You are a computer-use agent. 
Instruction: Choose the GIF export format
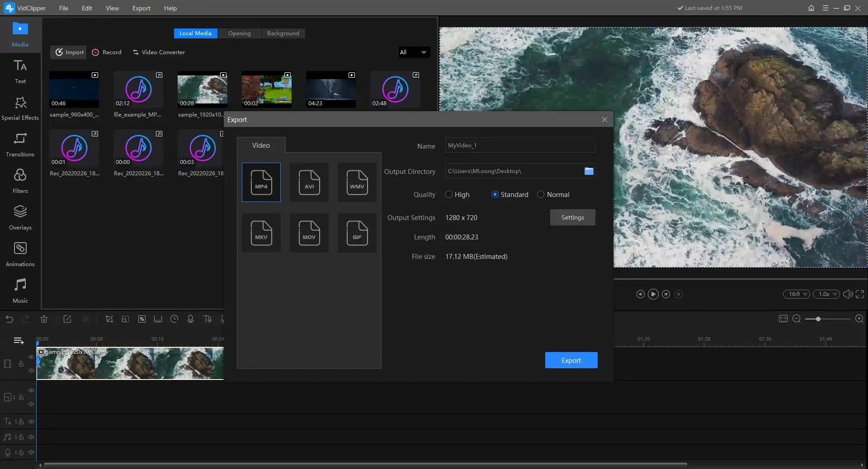coord(357,233)
